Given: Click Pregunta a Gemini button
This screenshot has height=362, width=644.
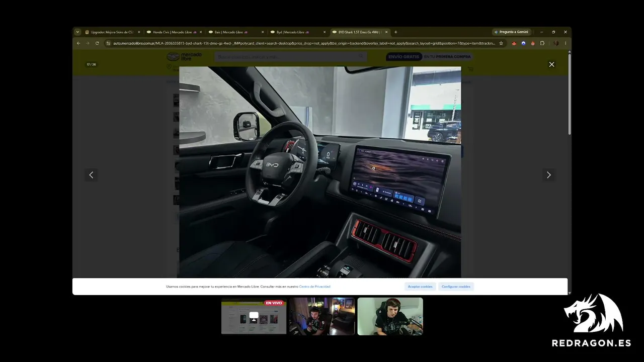Looking at the screenshot, I should (x=511, y=32).
